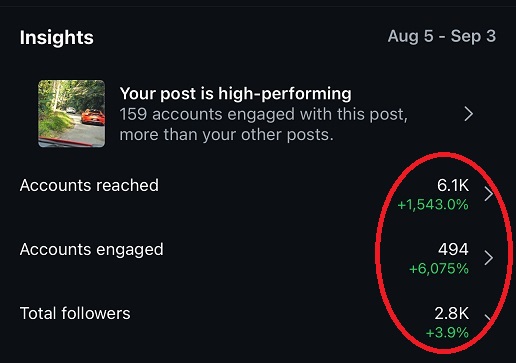
Task: Tap the Insights heading
Action: 57,37
